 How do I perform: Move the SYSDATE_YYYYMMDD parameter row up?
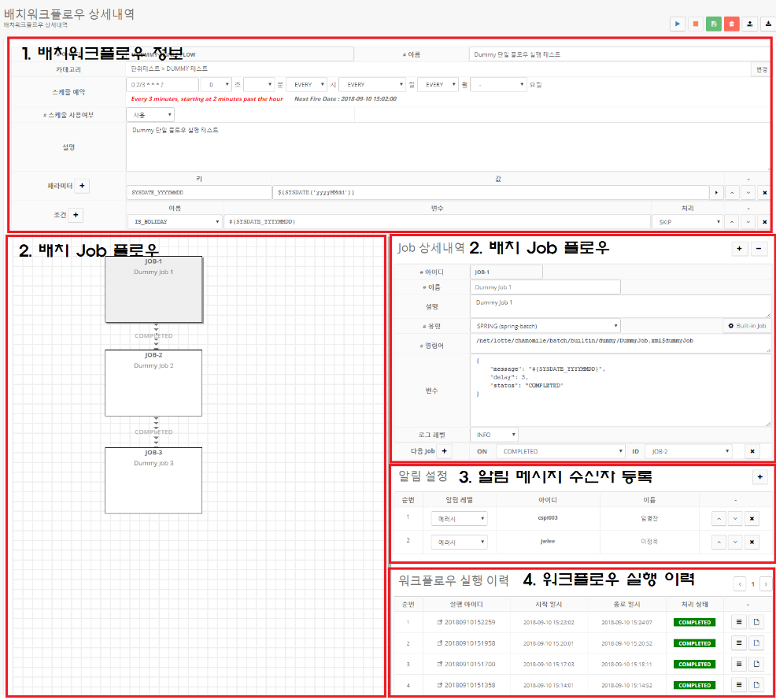732,193
